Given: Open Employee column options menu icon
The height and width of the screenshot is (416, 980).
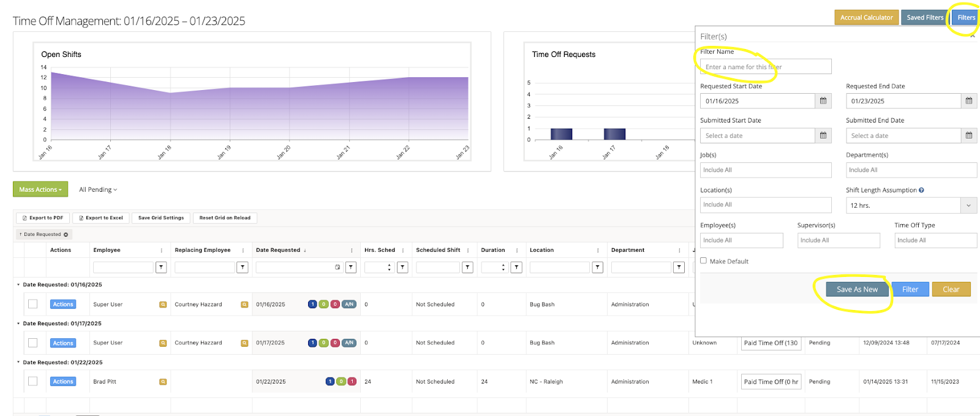Looking at the screenshot, I should (162, 250).
